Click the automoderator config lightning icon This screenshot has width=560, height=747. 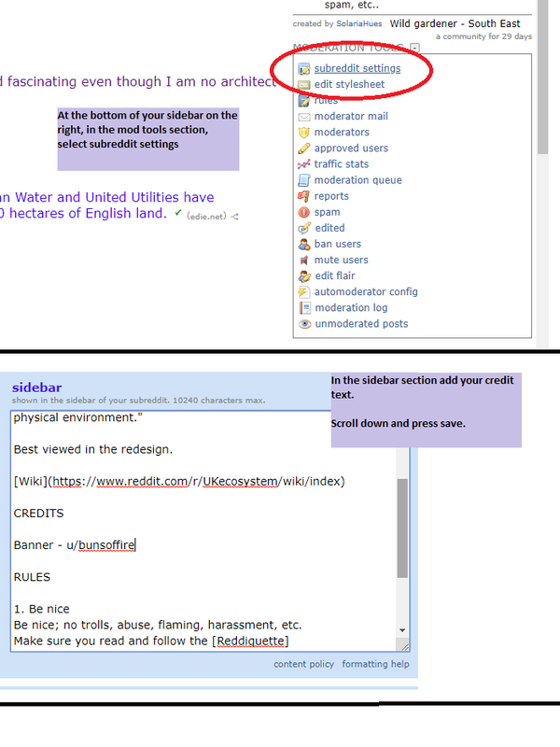point(304,292)
